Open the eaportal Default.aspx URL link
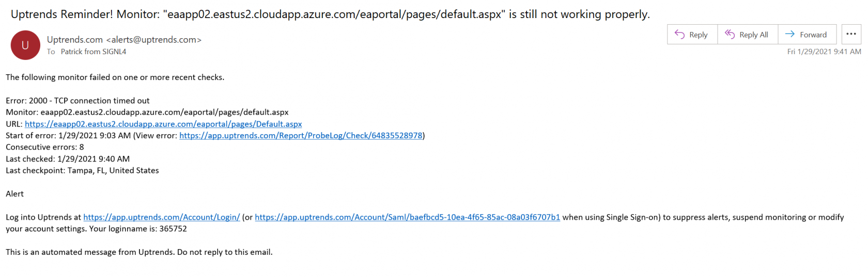Screen dimensions: 868x277 tap(163, 124)
